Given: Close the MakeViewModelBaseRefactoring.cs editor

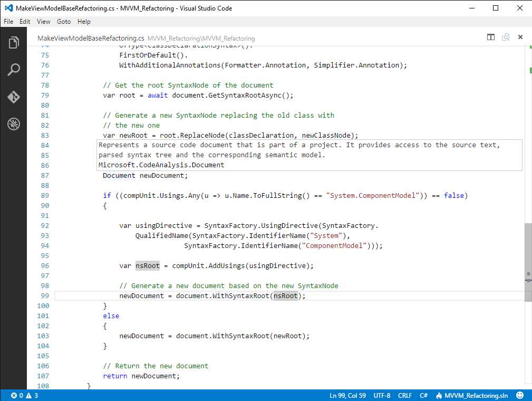Looking at the screenshot, I should pos(520,37).
